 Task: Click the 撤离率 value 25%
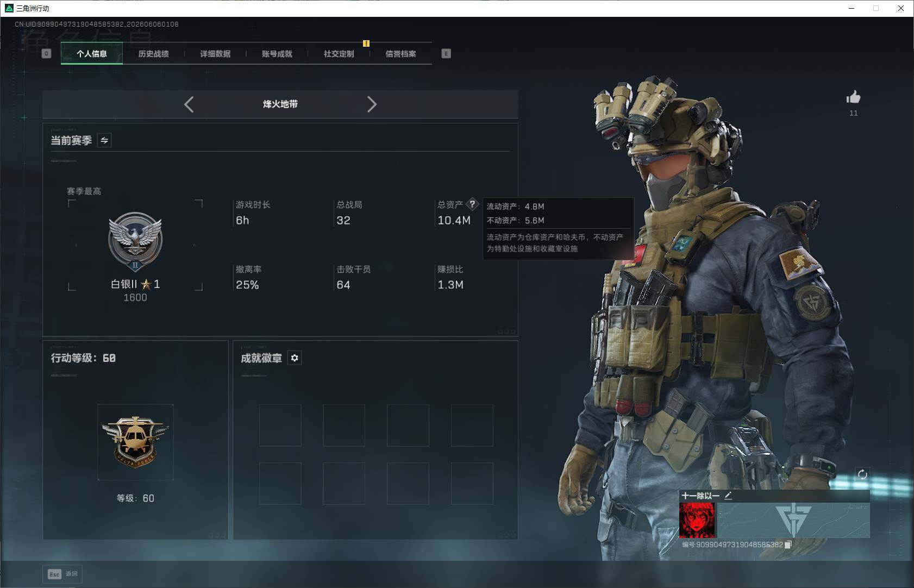point(247,285)
